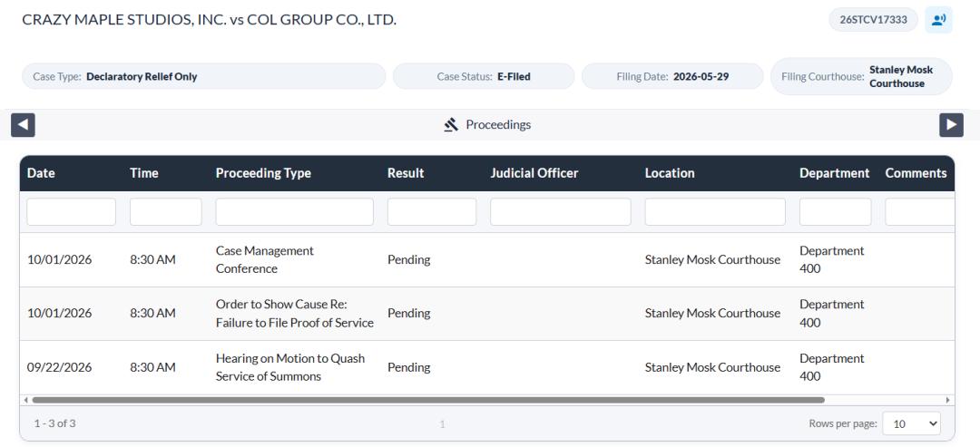Sort by the Comments column header
This screenshot has height=447, width=980.
point(916,173)
